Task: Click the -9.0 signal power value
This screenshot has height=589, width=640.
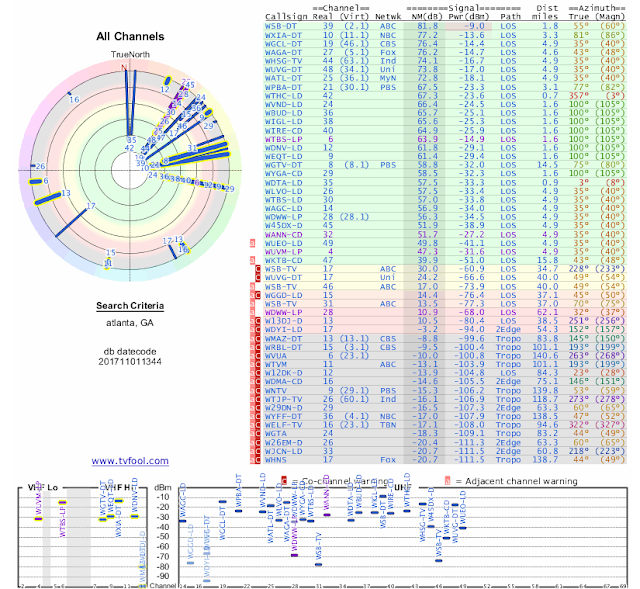Action: click(x=474, y=26)
